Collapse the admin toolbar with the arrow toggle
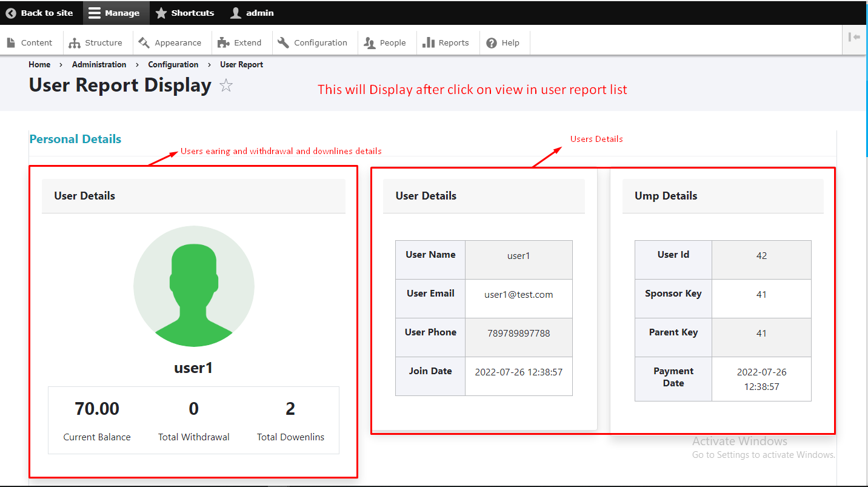868x487 pixels. (854, 37)
